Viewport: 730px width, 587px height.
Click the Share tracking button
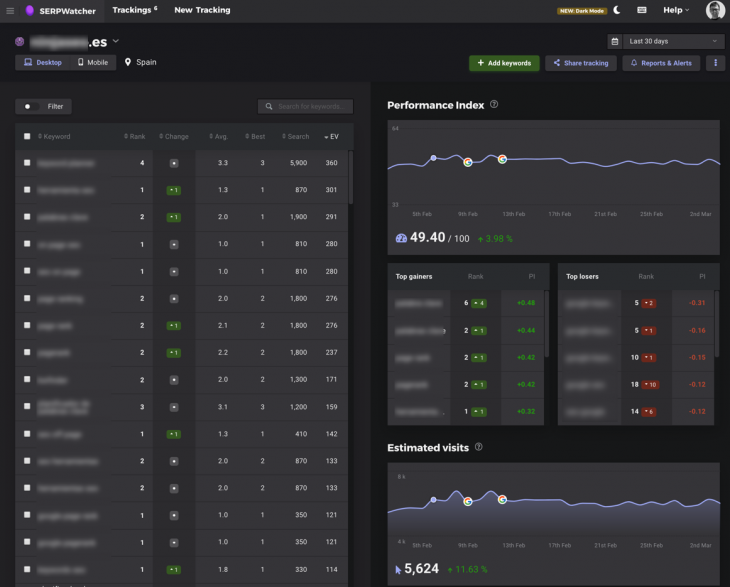pos(580,63)
